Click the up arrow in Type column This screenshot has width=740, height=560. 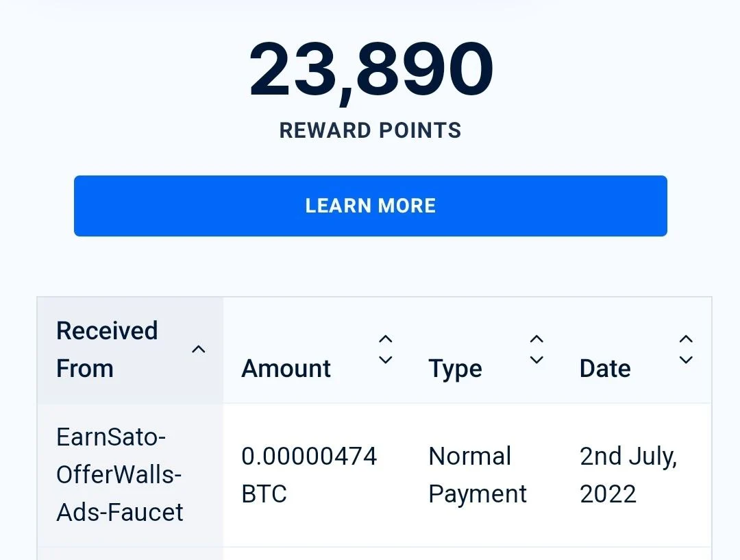click(536, 339)
